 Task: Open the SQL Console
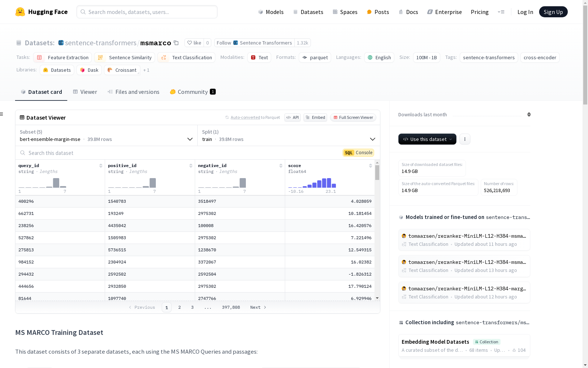click(358, 153)
